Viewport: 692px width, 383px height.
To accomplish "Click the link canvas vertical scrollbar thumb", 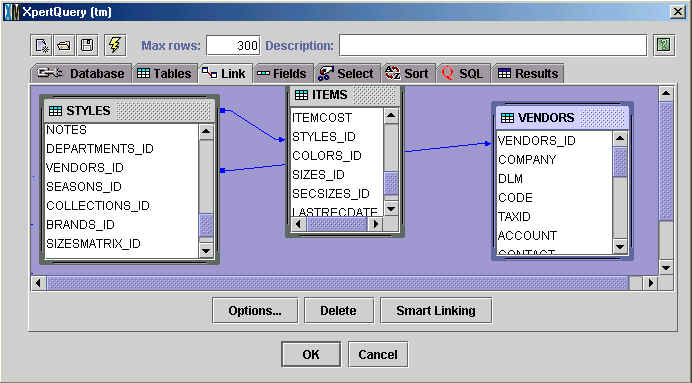I will [666, 161].
